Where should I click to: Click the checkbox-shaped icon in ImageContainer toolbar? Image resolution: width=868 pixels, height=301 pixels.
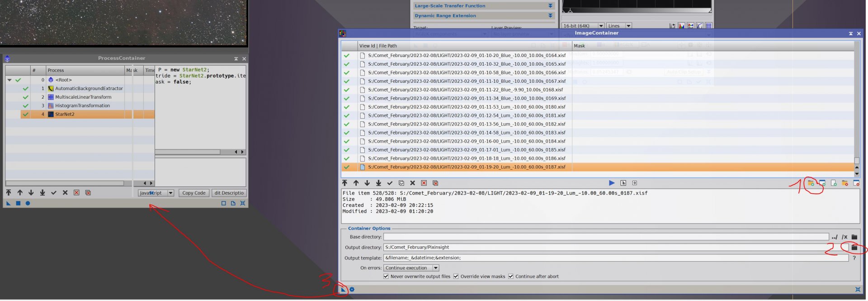(401, 183)
